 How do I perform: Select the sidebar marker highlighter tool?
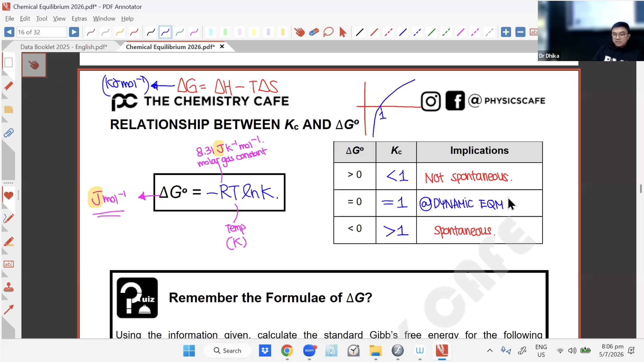point(8,241)
